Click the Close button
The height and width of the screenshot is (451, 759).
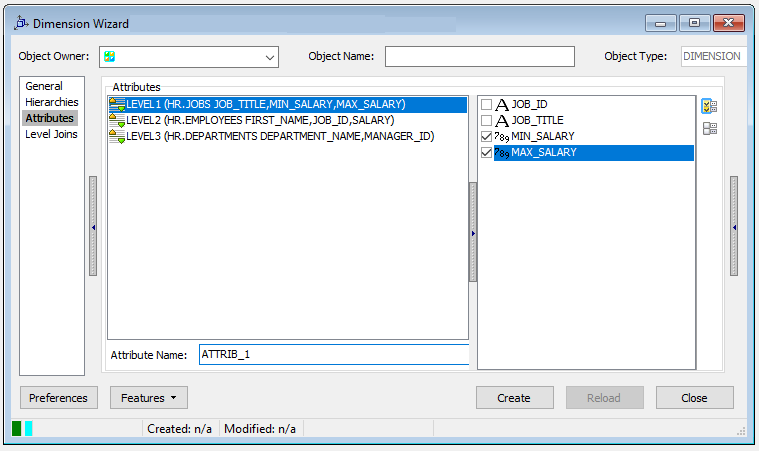click(695, 398)
